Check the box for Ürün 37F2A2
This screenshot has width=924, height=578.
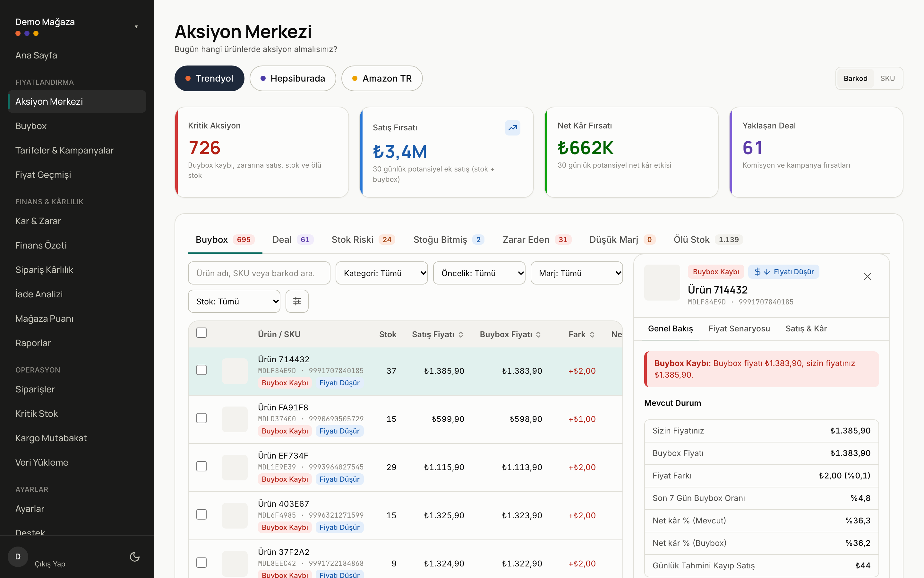pos(201,563)
